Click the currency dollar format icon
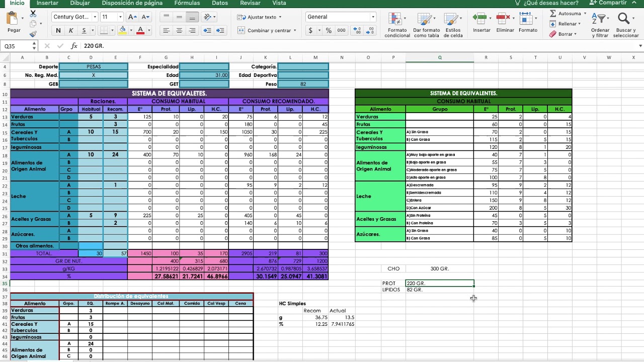Image resolution: width=644 pixels, height=362 pixels. [x=310, y=30]
